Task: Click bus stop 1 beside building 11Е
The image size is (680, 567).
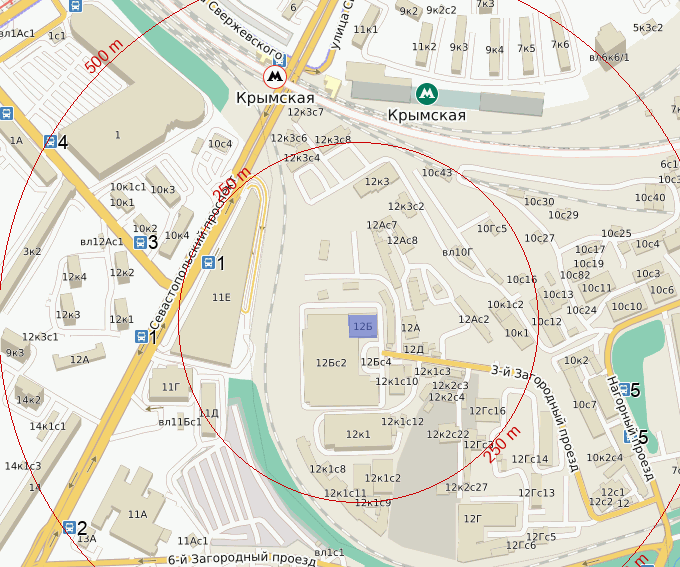Action: click(x=209, y=262)
